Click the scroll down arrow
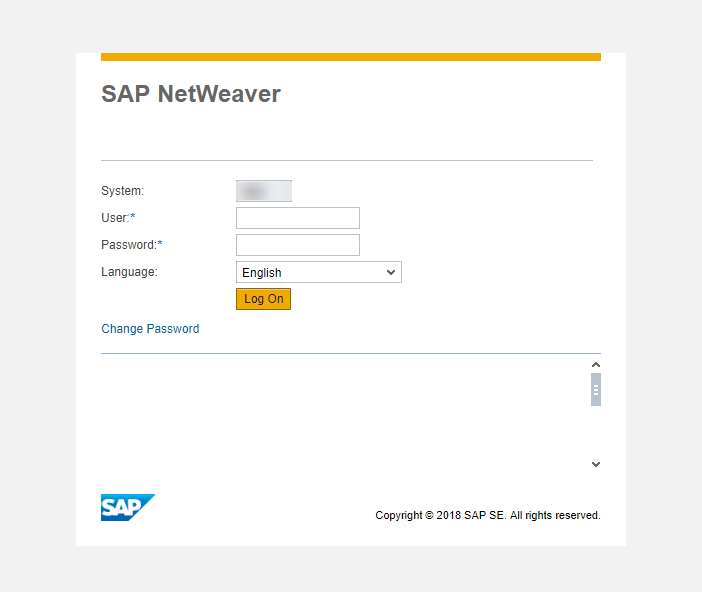Image resolution: width=702 pixels, height=592 pixels. pyautogui.click(x=595, y=464)
